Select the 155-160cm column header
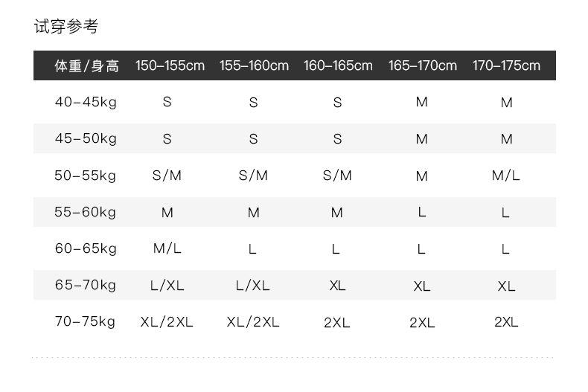Screen dimensions: 588x392 click(x=254, y=65)
